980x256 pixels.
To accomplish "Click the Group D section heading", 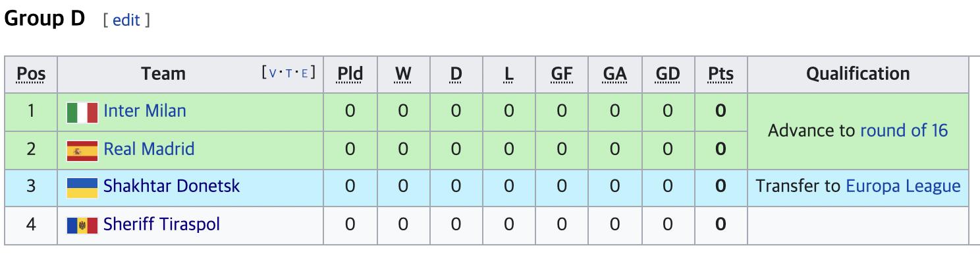I will [45, 19].
